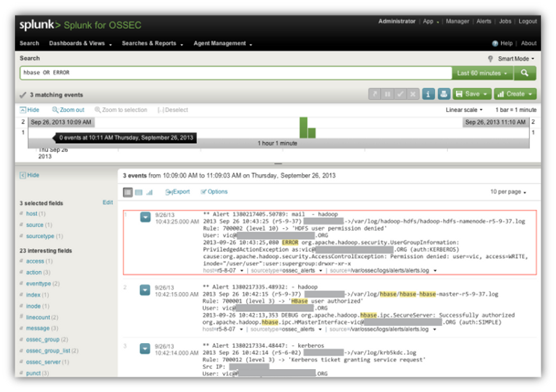
Task: Go to the Search nav item
Action: (30, 43)
